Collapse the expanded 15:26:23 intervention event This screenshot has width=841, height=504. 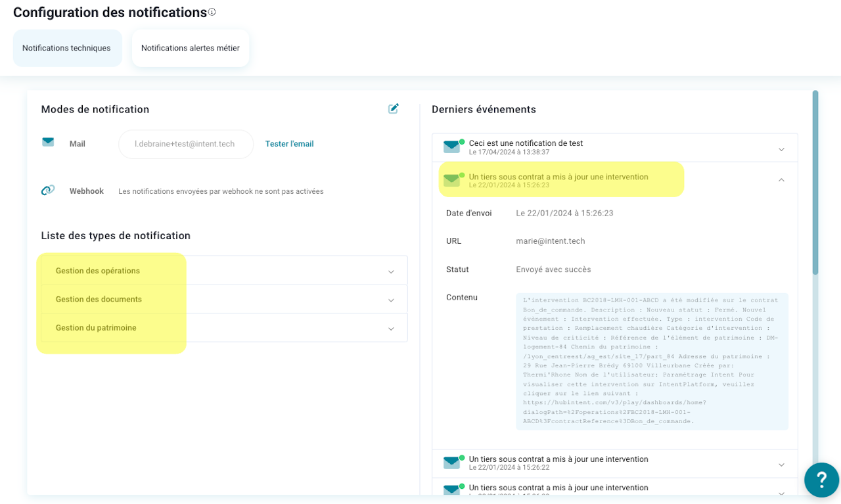click(x=781, y=179)
